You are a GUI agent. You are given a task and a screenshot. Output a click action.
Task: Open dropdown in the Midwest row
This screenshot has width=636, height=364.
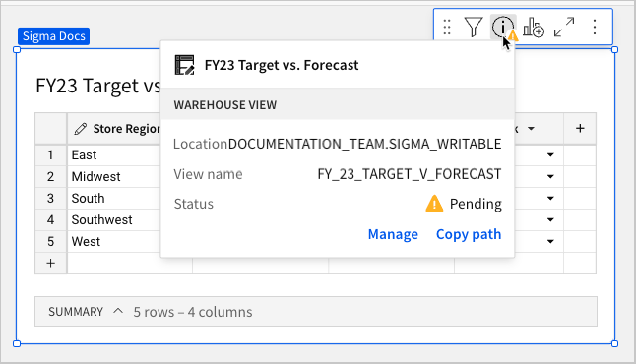point(550,176)
